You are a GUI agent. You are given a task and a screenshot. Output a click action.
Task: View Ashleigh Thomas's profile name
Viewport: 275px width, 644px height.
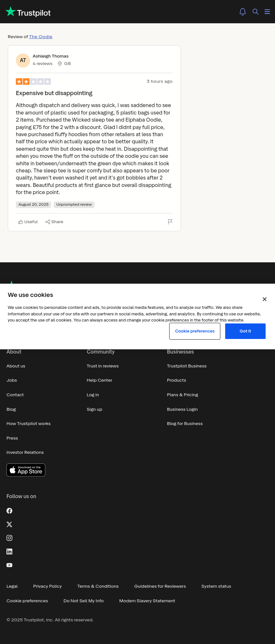coord(50,56)
